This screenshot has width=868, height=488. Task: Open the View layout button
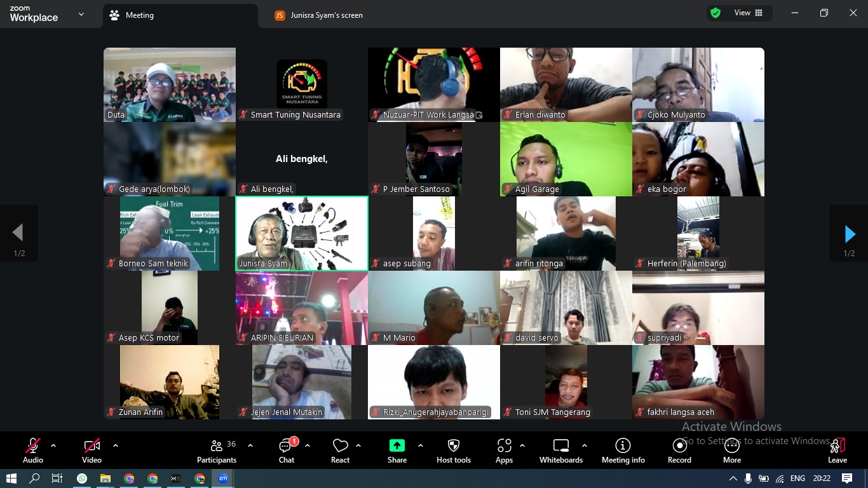748,13
